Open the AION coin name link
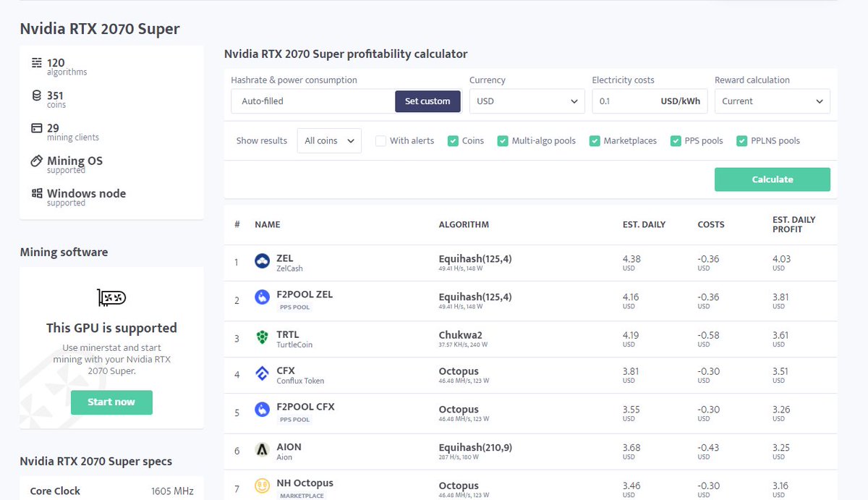Screen dimensions: 868x500 289,447
